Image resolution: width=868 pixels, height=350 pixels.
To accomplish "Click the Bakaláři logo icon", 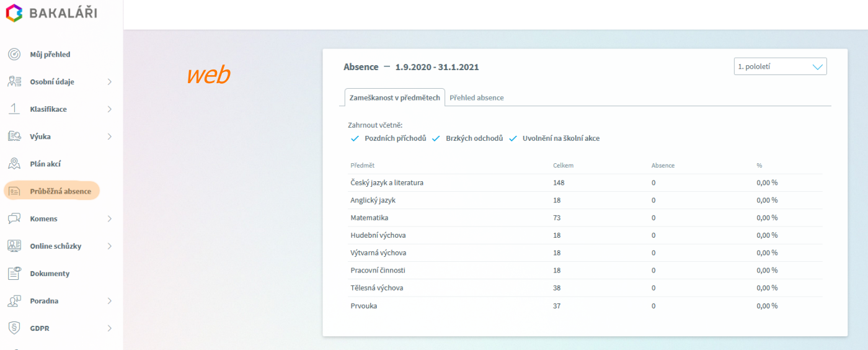I will coord(14,12).
